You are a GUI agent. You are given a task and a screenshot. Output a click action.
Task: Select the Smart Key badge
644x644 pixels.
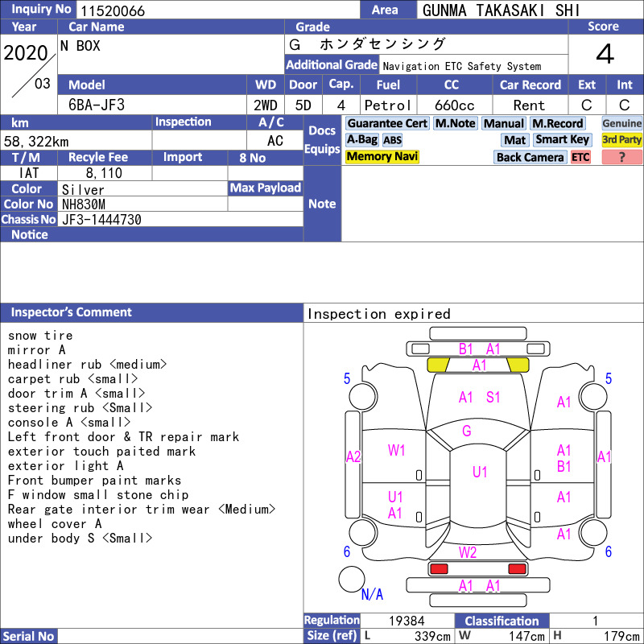point(562,140)
